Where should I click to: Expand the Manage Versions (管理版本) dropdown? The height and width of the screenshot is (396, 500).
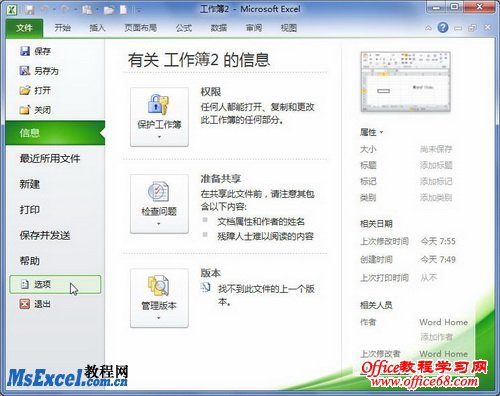pos(159,318)
